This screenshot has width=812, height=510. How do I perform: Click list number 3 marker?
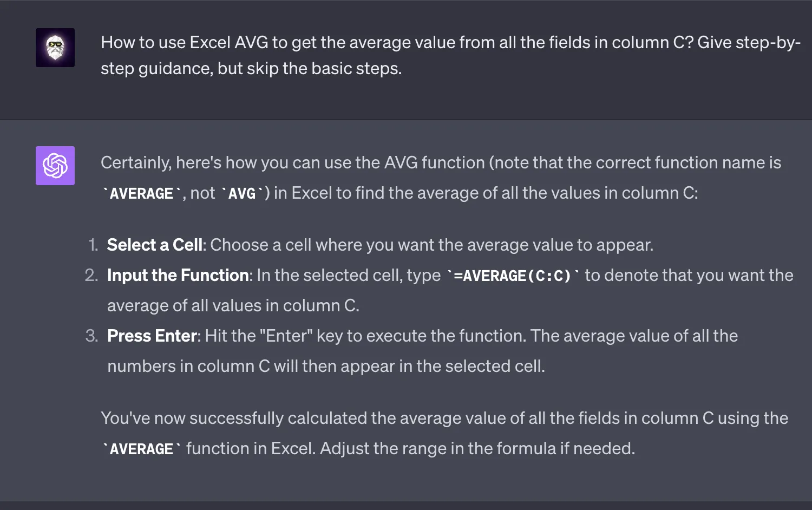tap(91, 336)
